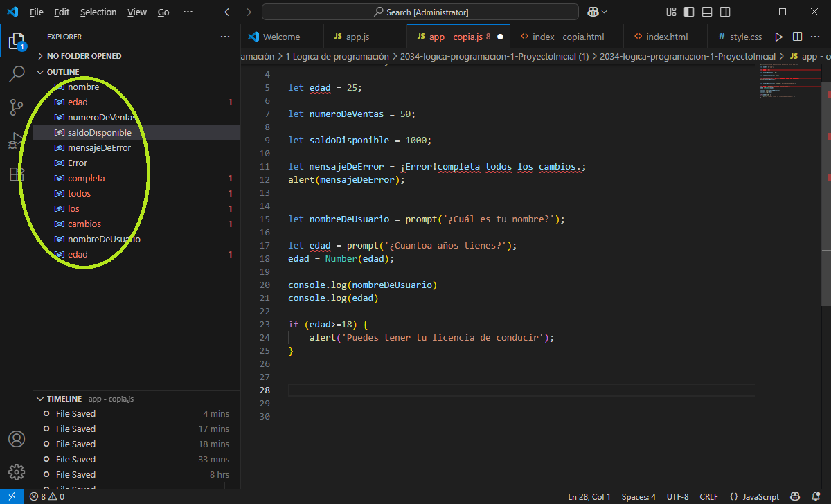This screenshot has height=504, width=831.
Task: Open the Explorer view in activity bar
Action: coord(17,41)
